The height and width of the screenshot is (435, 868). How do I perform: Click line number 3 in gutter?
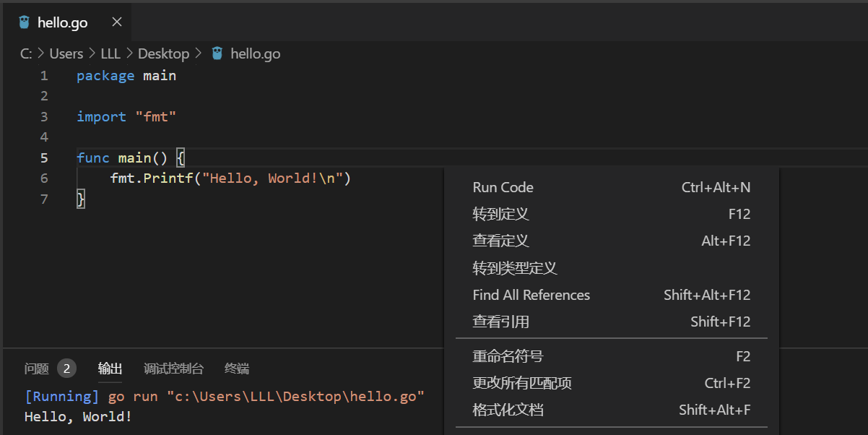[44, 116]
